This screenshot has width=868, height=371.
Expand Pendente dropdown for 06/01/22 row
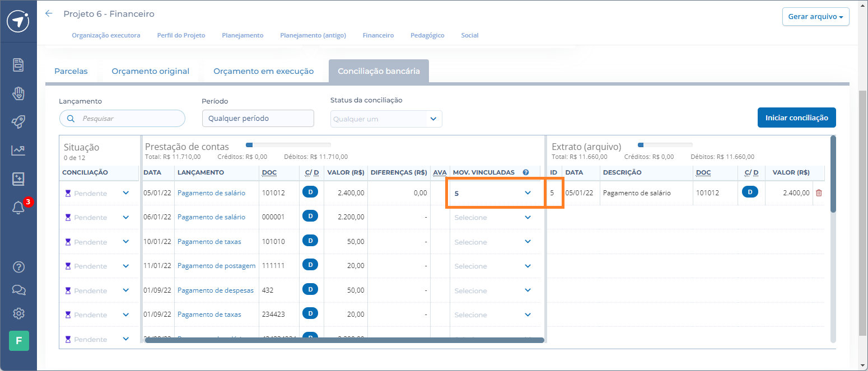click(x=126, y=217)
